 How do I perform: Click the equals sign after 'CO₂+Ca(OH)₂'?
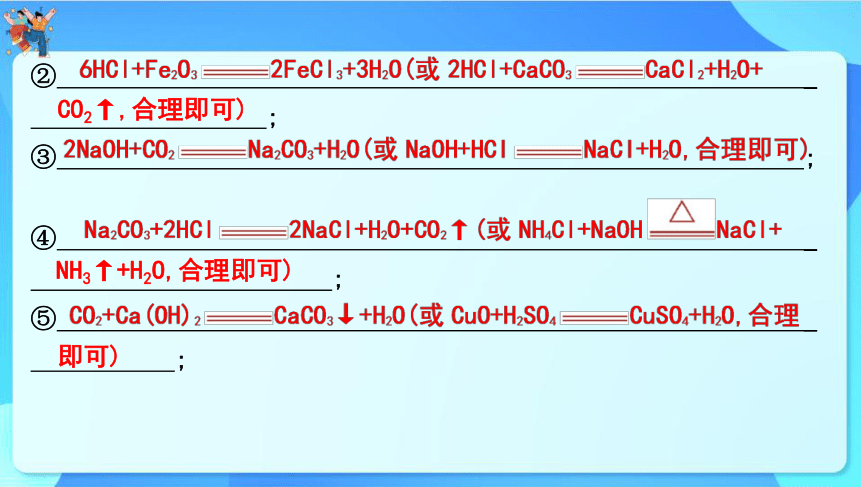[x=238, y=318]
